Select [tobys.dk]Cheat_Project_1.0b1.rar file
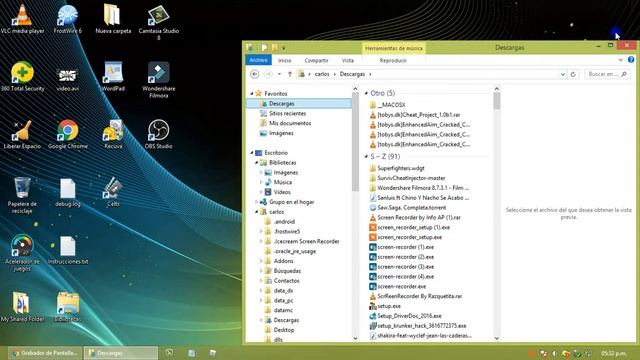The height and width of the screenshot is (360, 640). 419,115
